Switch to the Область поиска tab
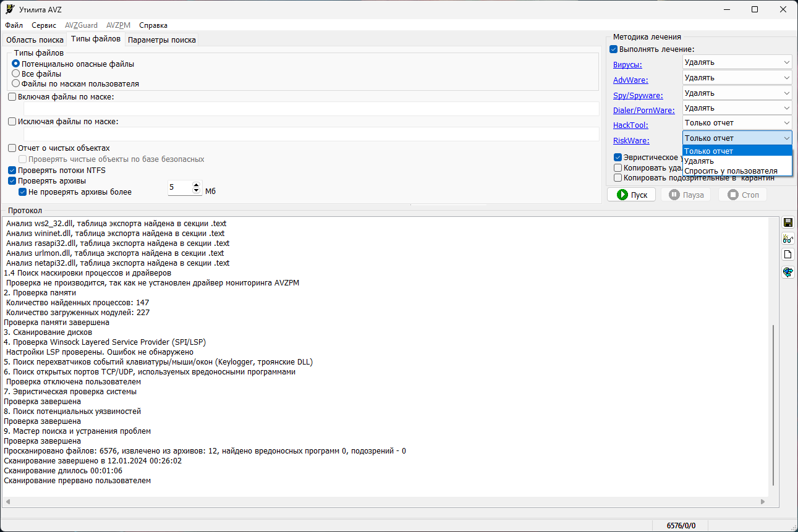 [x=35, y=40]
